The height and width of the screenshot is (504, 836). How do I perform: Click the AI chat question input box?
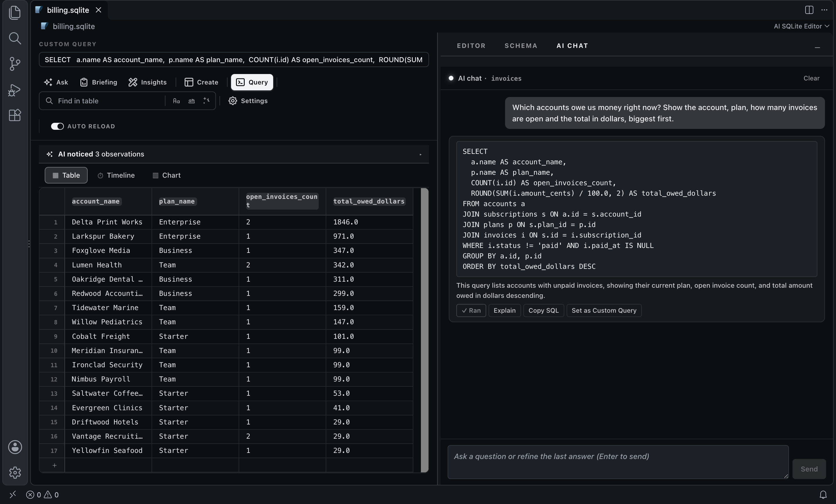618,462
